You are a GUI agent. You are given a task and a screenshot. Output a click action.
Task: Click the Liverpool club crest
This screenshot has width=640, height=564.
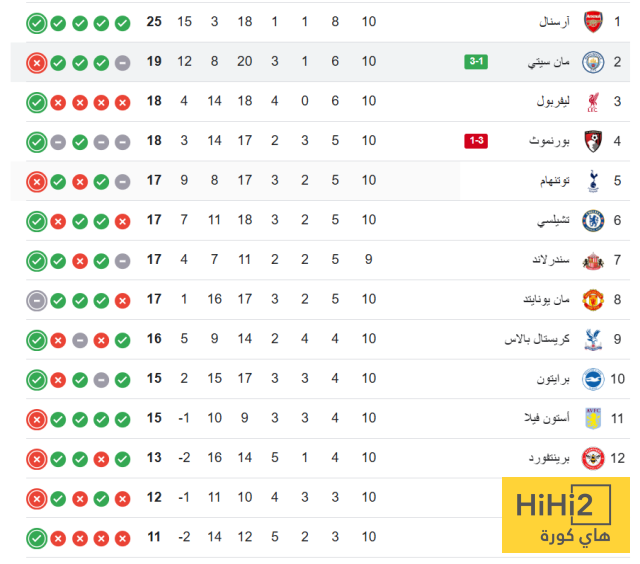(x=593, y=101)
